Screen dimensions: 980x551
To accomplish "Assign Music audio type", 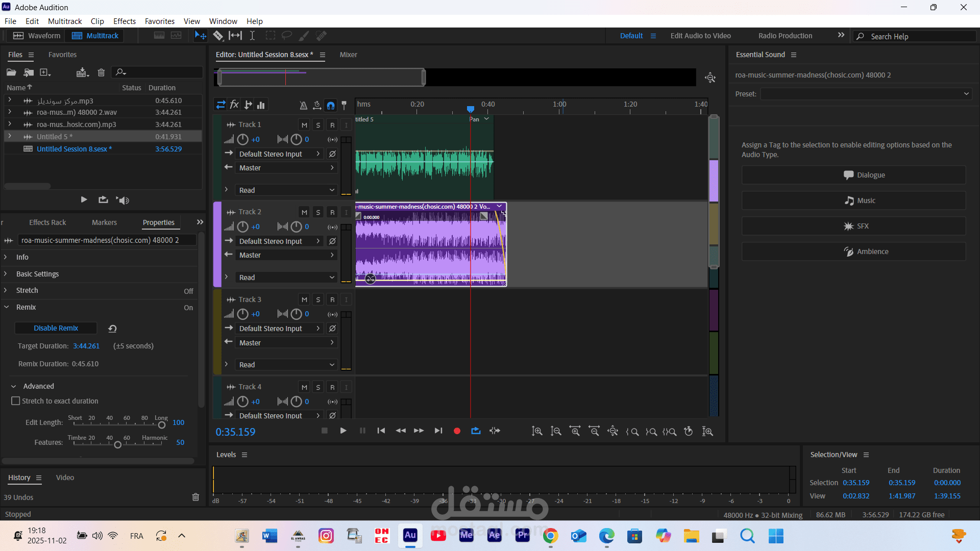I will tap(853, 201).
